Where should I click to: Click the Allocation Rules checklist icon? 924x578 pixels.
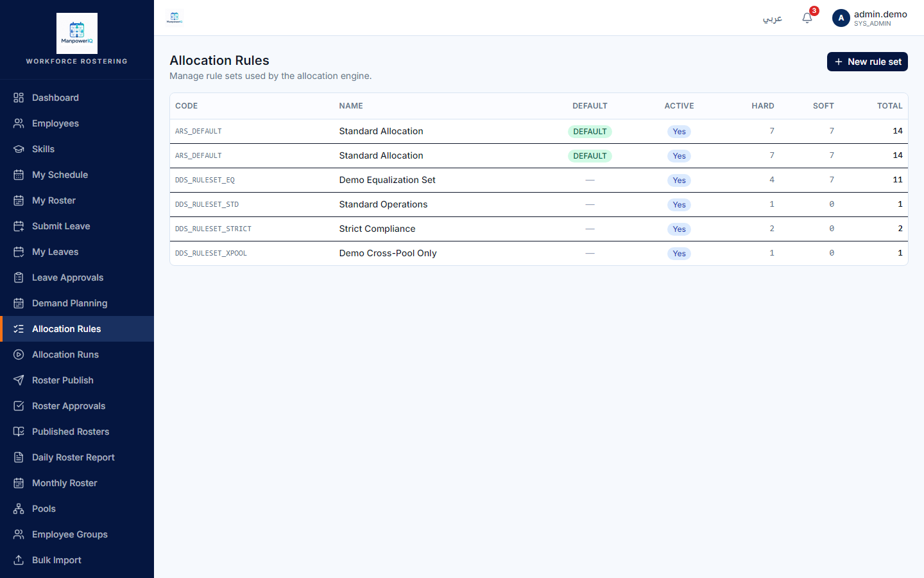(19, 329)
